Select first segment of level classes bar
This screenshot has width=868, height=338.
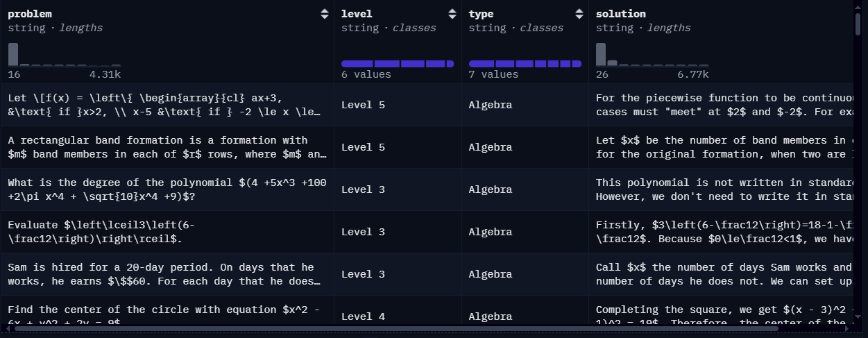[x=357, y=64]
